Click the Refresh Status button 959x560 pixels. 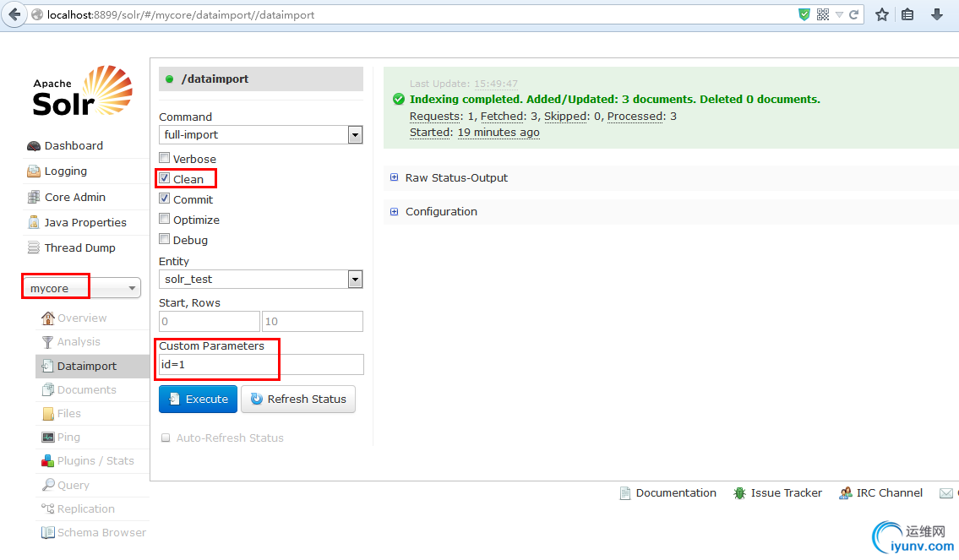point(298,399)
